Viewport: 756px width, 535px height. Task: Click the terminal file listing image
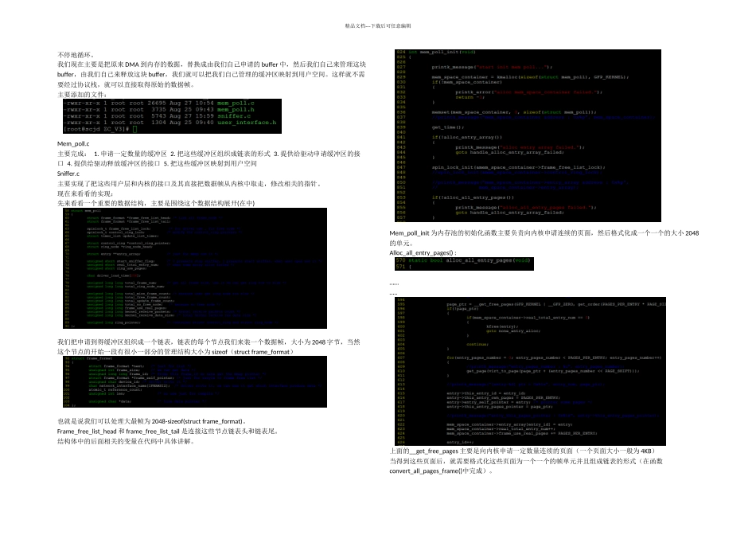click(x=172, y=116)
